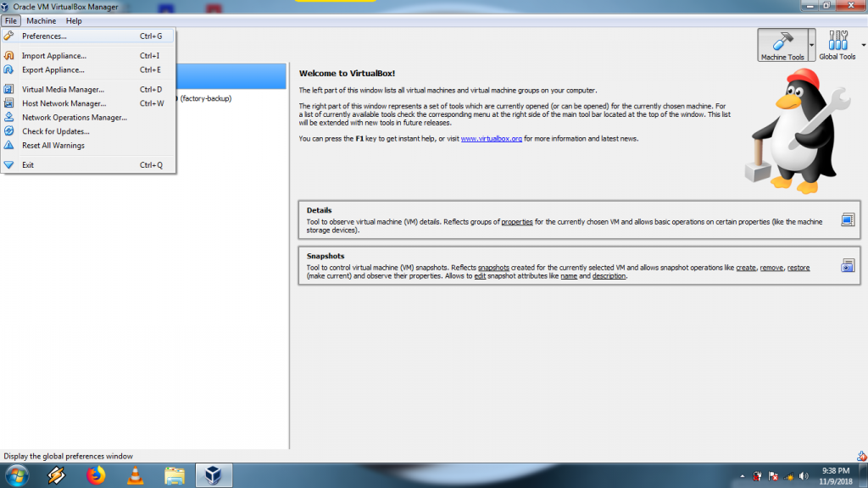Click the Global Tools button
The height and width of the screenshot is (488, 868).
tap(837, 45)
